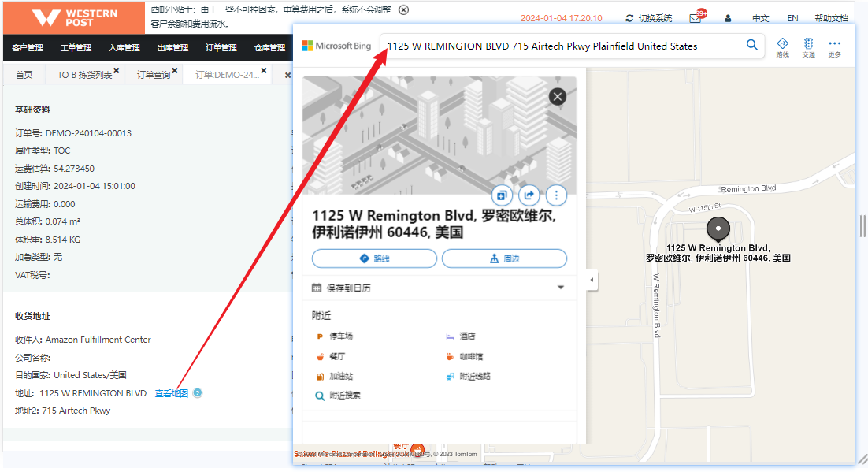This screenshot has height=472, width=868.
Task: Close the 订单:DEMO-24... tab
Action: click(x=264, y=70)
